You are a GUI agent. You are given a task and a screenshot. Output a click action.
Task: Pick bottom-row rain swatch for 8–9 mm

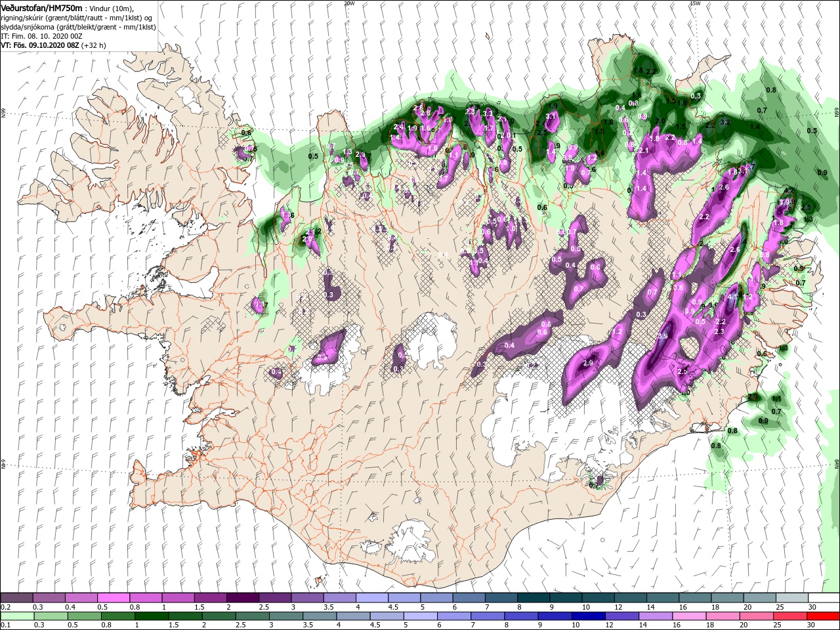click(520, 616)
